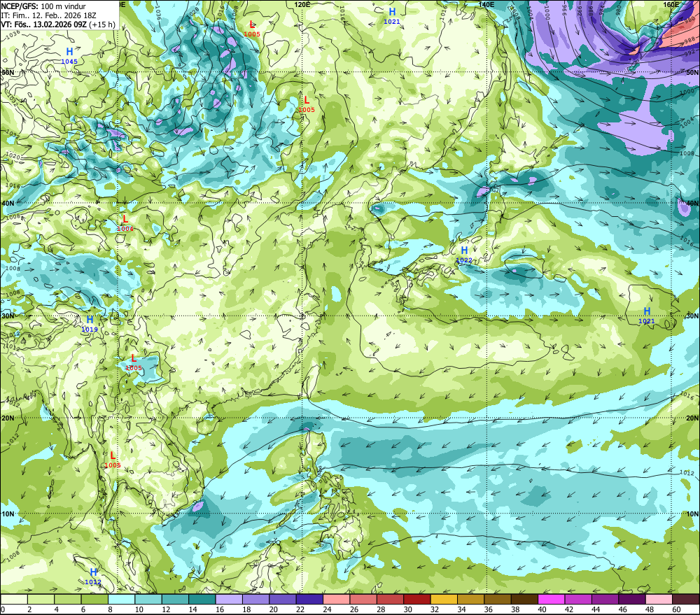
Task: Select the L 1004 low-pressure marker
Action: pos(125,222)
